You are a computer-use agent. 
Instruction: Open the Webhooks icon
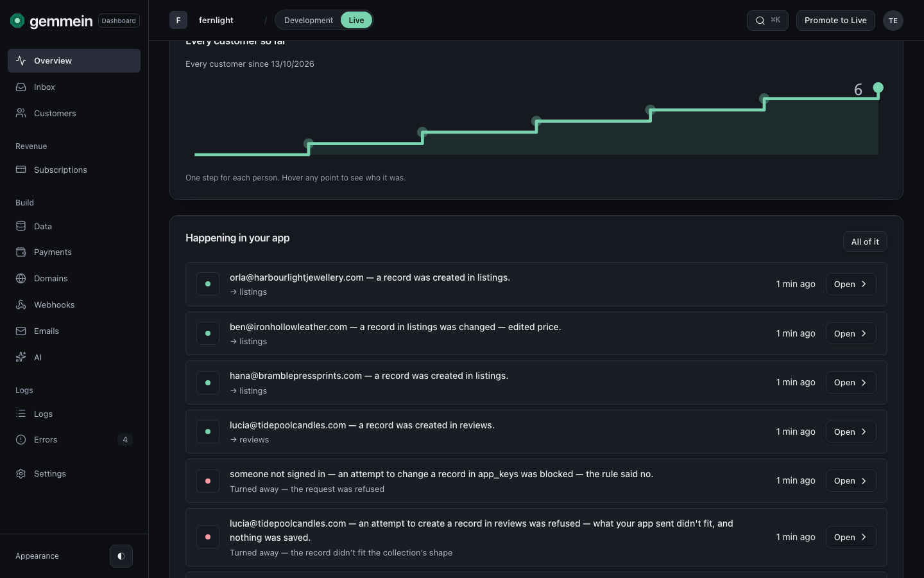click(21, 304)
